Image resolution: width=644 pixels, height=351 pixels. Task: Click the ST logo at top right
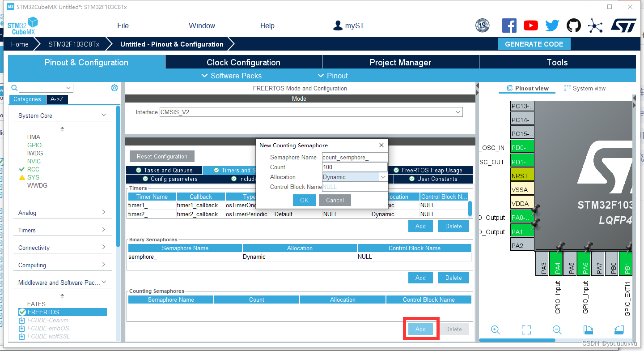click(x=623, y=26)
